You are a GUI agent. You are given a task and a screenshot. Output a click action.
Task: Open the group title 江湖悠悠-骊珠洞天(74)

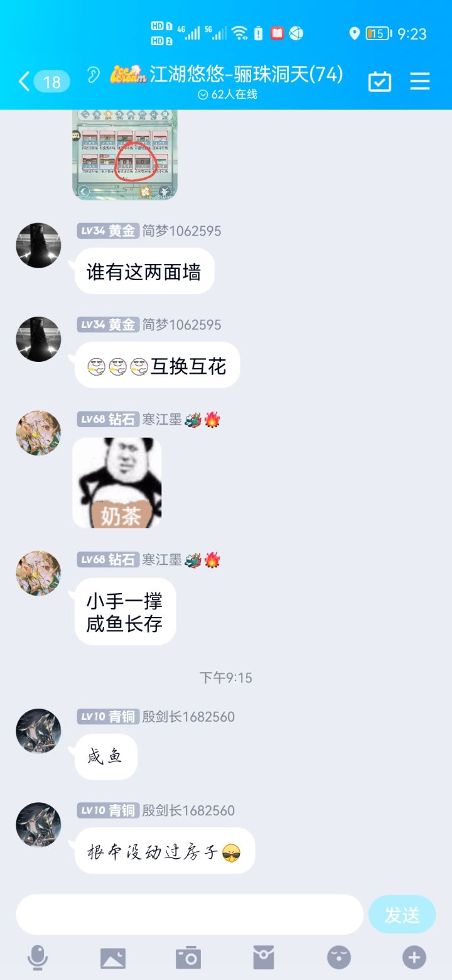[x=246, y=75]
